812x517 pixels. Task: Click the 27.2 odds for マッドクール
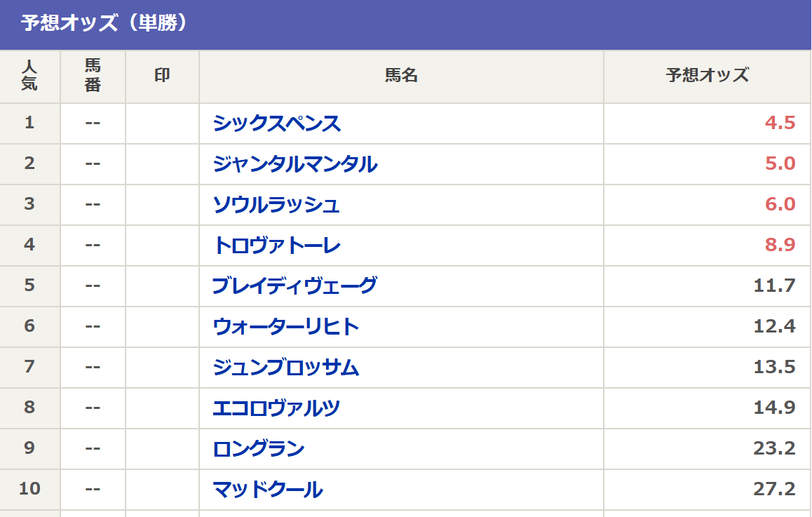pyautogui.click(x=774, y=490)
